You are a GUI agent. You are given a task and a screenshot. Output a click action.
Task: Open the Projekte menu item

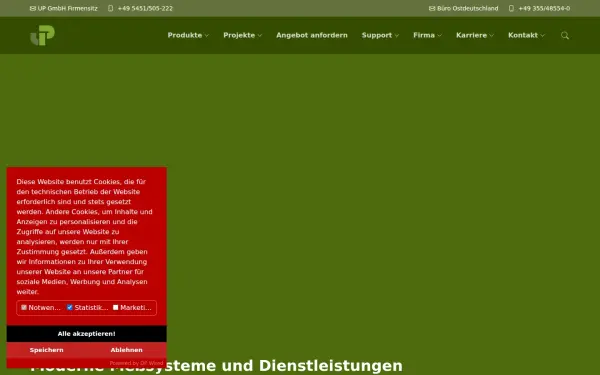click(239, 35)
